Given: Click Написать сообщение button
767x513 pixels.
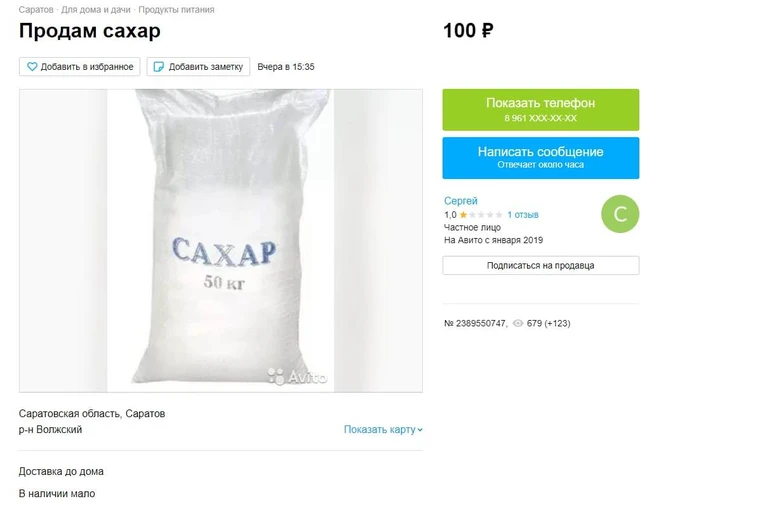Looking at the screenshot, I should point(541,158).
